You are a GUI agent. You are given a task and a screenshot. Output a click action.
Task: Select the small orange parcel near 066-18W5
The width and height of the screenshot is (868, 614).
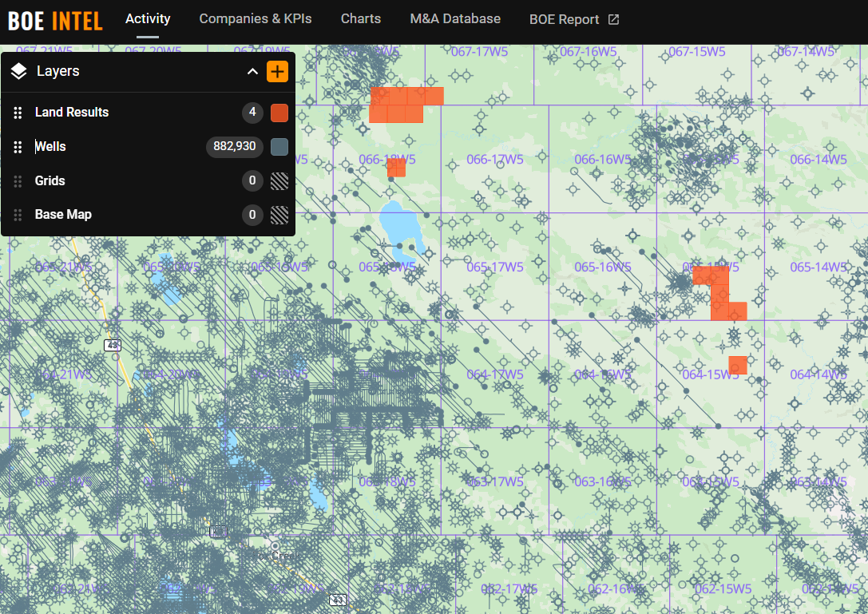click(x=396, y=168)
